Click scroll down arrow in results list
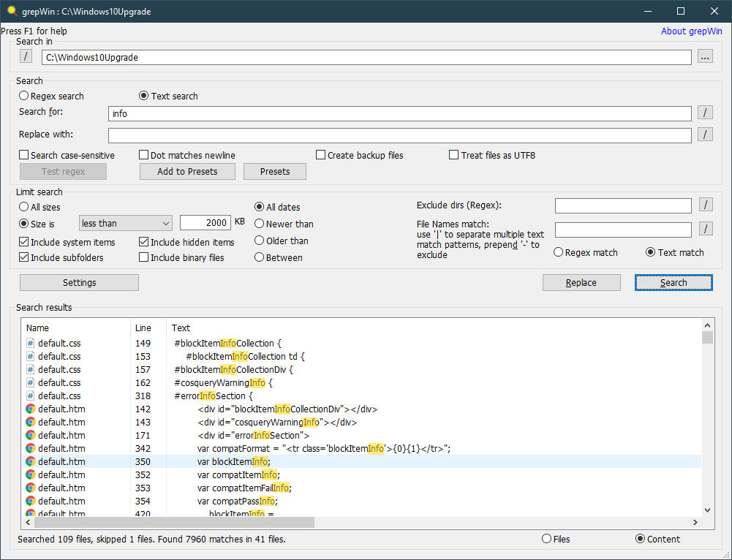The width and height of the screenshot is (732, 560). tap(707, 510)
